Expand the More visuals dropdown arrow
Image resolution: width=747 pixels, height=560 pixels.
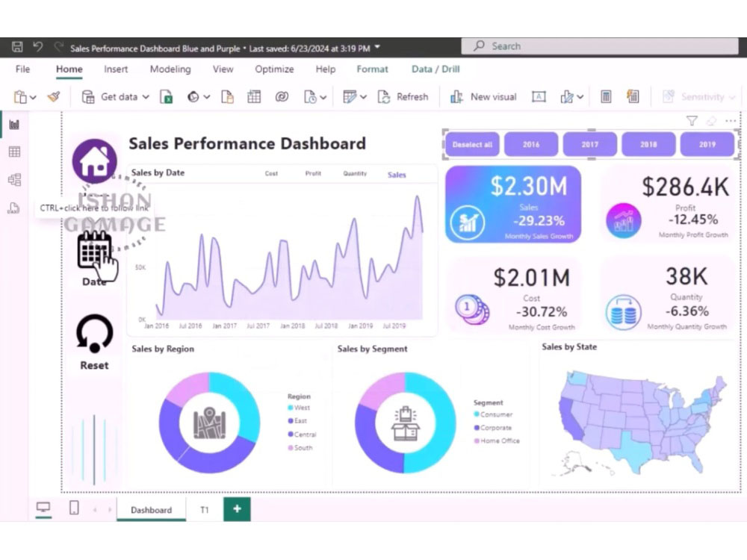pos(580,97)
